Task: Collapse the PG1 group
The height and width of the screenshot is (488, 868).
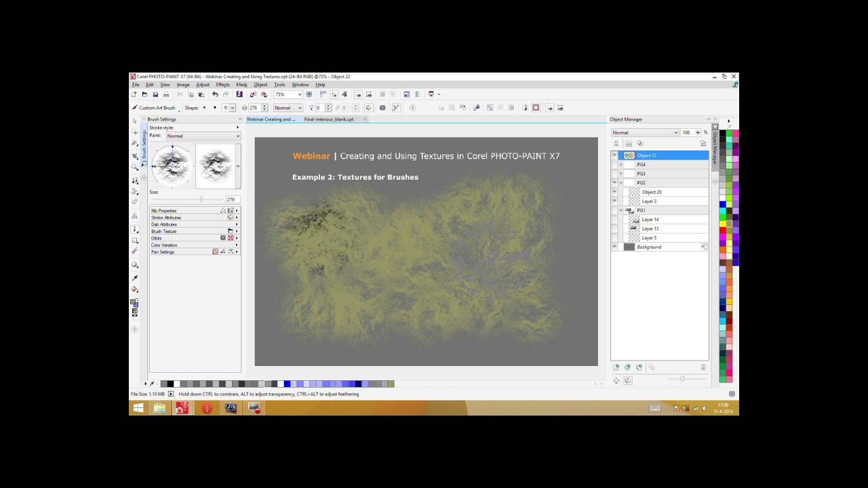Action: pyautogui.click(x=621, y=210)
